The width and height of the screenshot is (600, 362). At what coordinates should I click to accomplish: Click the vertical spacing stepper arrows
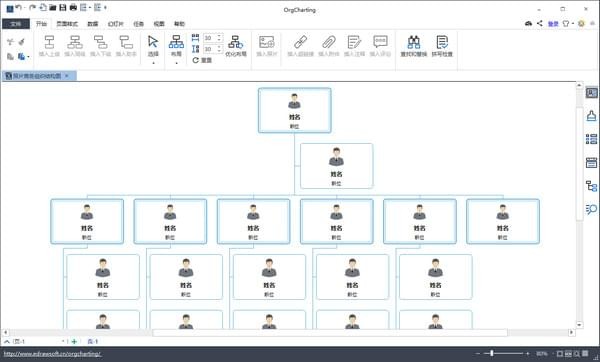point(220,49)
